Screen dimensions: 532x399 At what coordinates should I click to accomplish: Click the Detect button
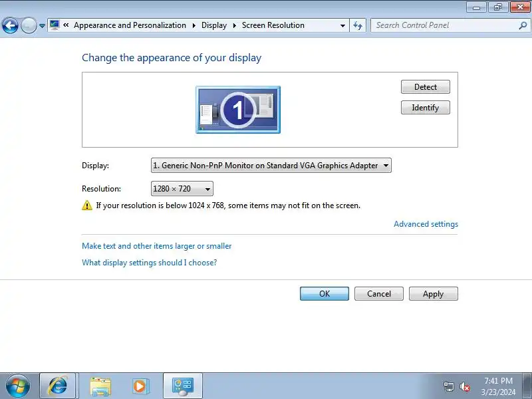(x=426, y=87)
